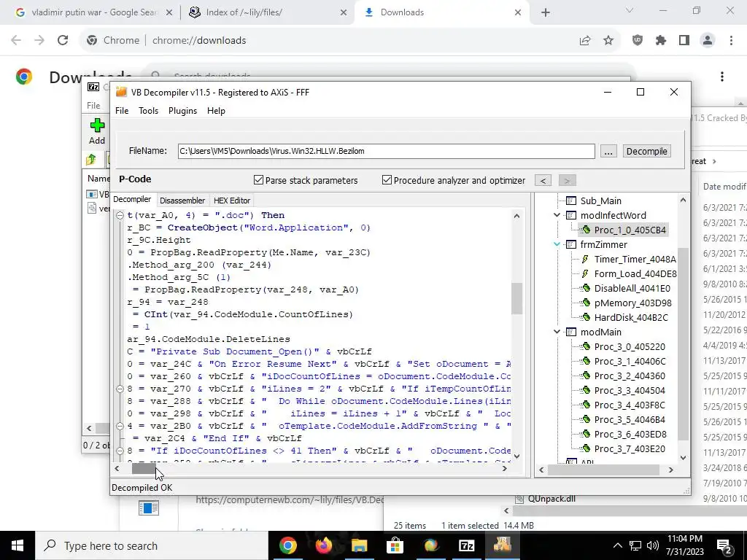Click the modInfectWord module icon
747x560 pixels.
coord(570,215)
